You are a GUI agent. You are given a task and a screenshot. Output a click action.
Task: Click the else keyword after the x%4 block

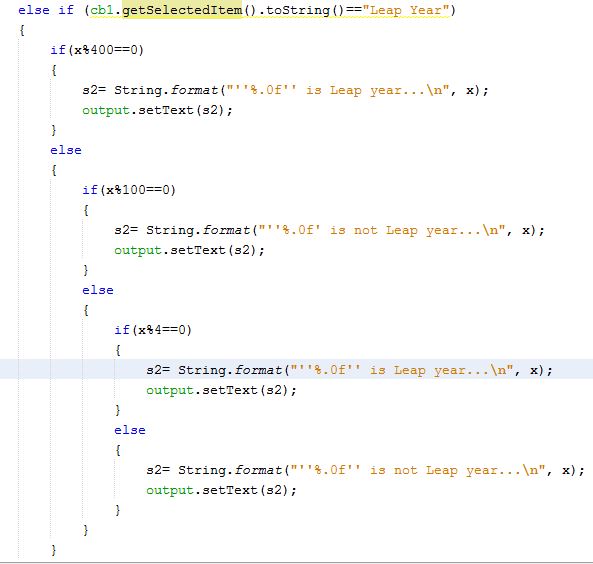click(130, 430)
